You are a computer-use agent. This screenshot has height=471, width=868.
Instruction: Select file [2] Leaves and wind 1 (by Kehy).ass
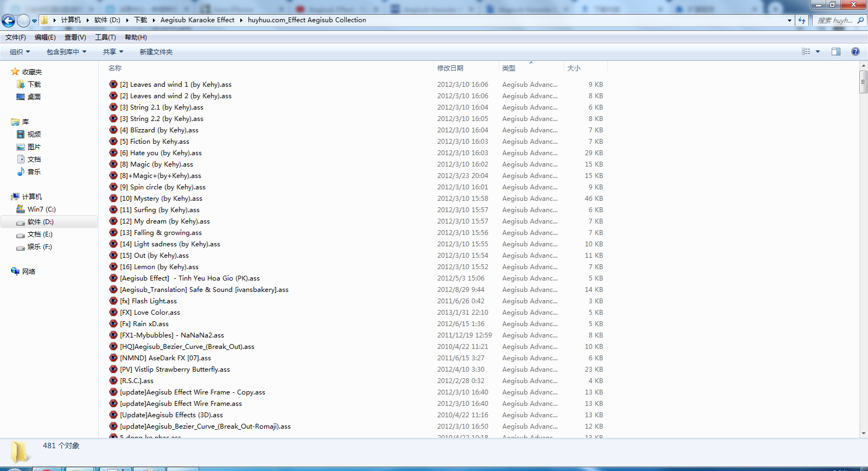click(176, 85)
